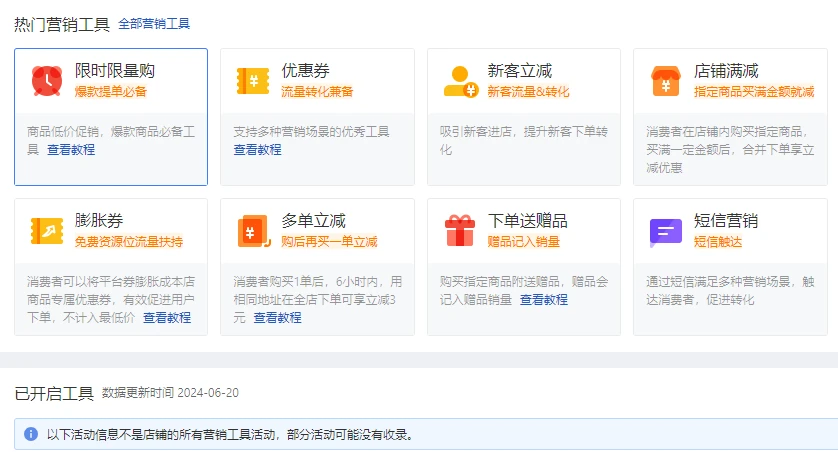Screen dimensions: 838x452
Task: Click the 膨胀券 ticket icon
Action: tap(47, 231)
